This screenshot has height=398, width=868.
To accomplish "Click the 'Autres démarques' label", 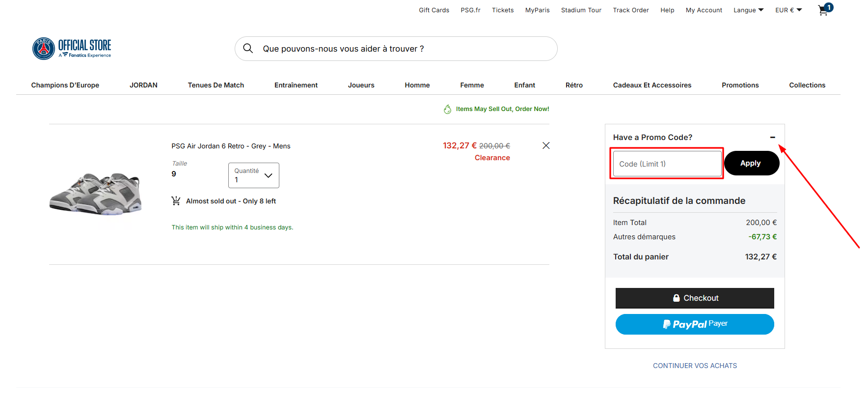I will coord(644,237).
